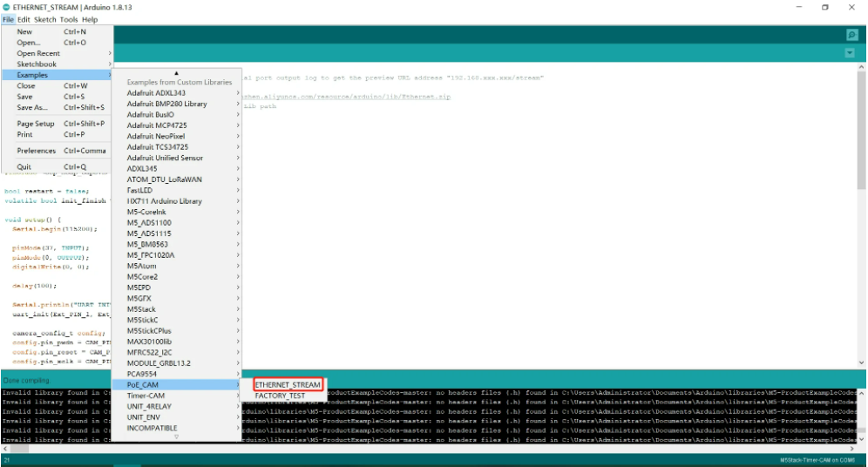Expand M5StickCPlus examples submenu
The width and height of the screenshot is (868, 467).
(177, 330)
